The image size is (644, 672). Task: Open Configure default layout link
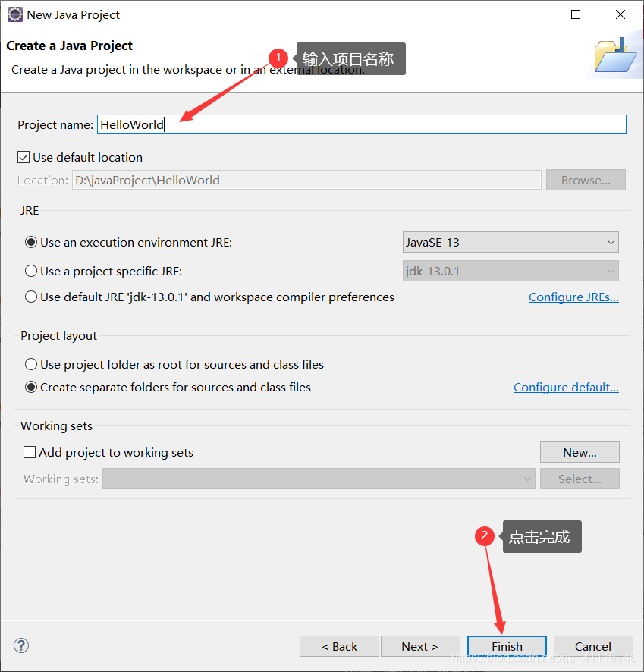(566, 388)
